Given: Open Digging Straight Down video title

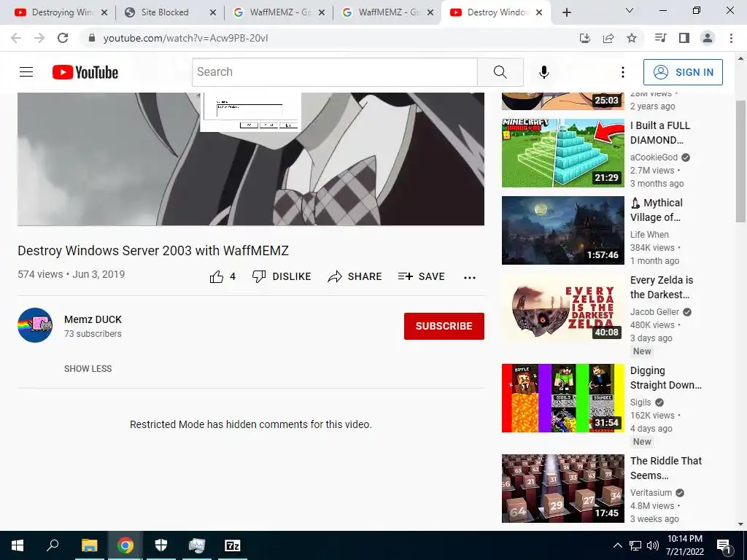Looking at the screenshot, I should click(x=665, y=378).
